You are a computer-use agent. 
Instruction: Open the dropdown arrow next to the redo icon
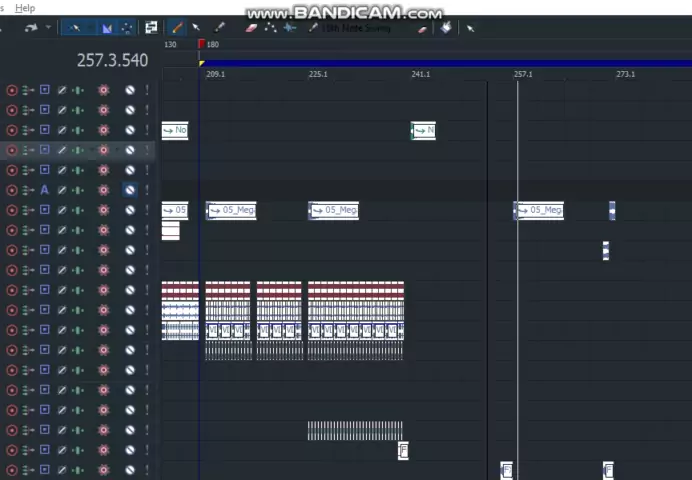point(48,28)
